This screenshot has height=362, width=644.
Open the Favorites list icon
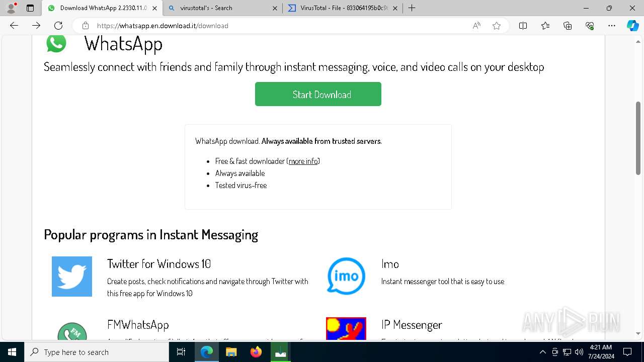click(x=545, y=26)
